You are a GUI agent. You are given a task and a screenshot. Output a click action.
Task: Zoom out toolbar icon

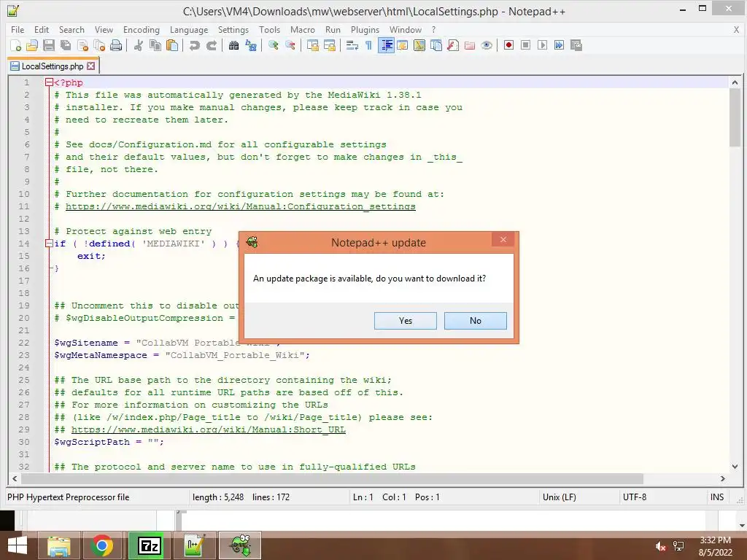pyautogui.click(x=290, y=45)
